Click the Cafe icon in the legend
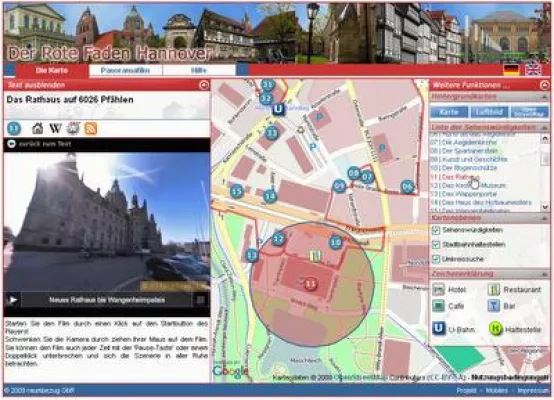Viewport: 554px width, 400px height. (x=438, y=306)
